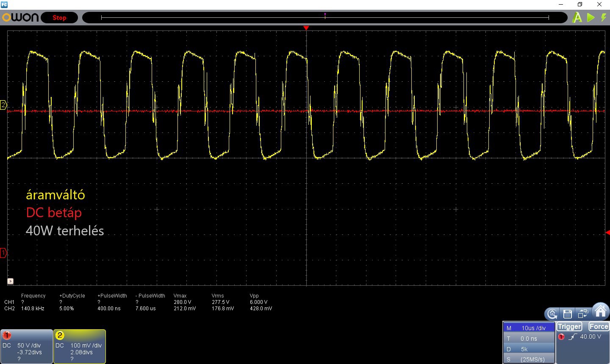Viewport: 610px width, 364px height.
Task: Click the red trigger position marker at top
Action: [x=306, y=28]
